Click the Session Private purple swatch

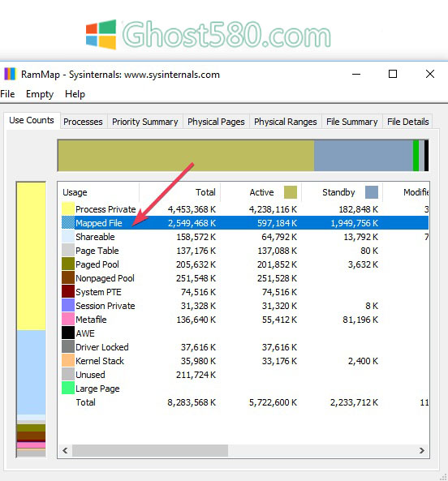click(x=68, y=306)
